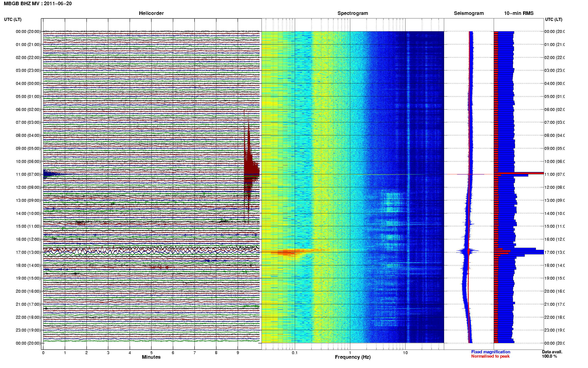Click the Spectrogram panel heading

[x=353, y=13]
